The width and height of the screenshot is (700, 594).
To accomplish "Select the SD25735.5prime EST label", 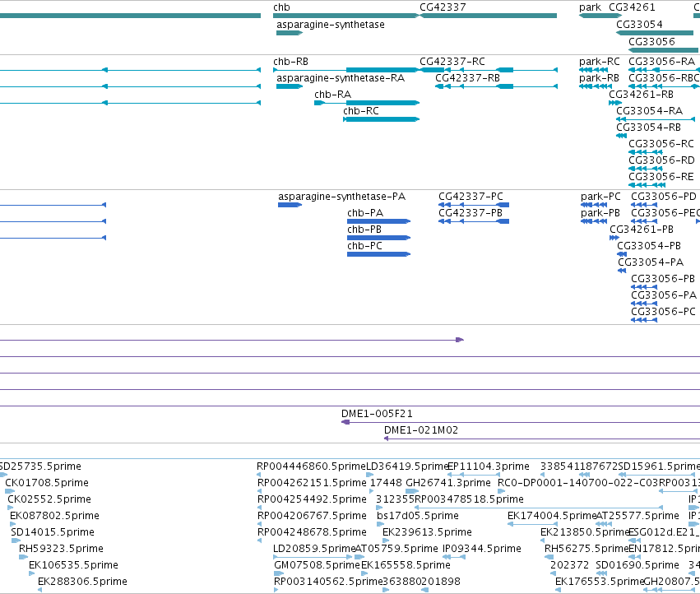I will tap(40, 466).
